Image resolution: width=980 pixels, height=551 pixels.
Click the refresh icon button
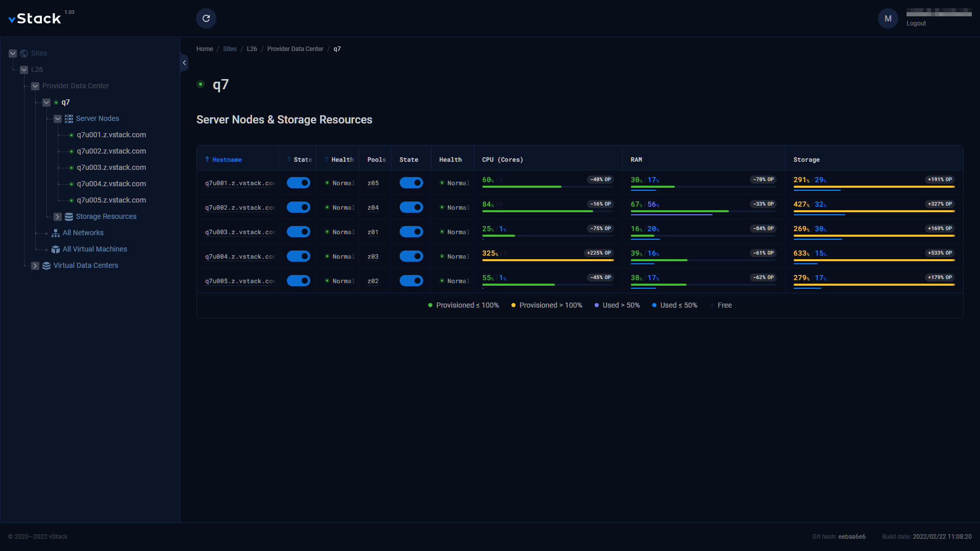206,18
